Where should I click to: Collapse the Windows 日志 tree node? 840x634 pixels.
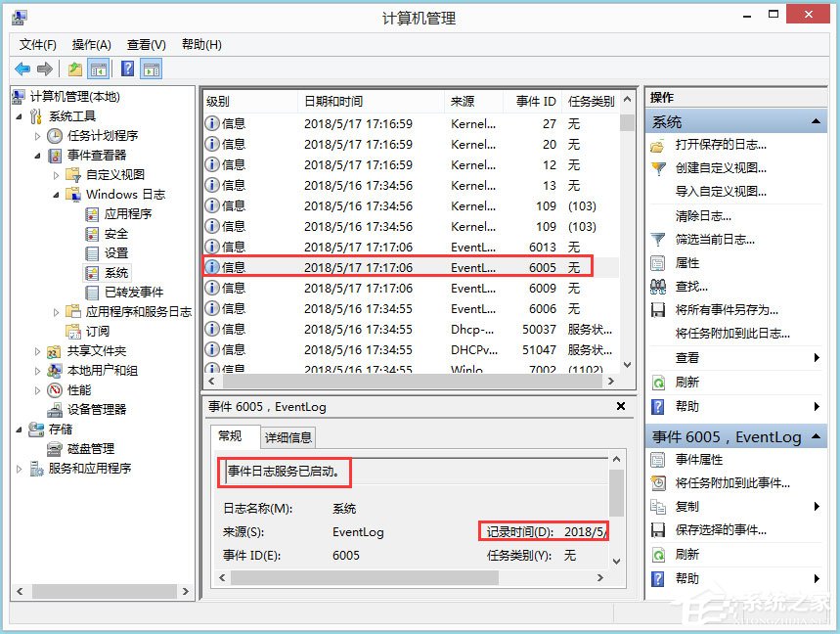57,194
